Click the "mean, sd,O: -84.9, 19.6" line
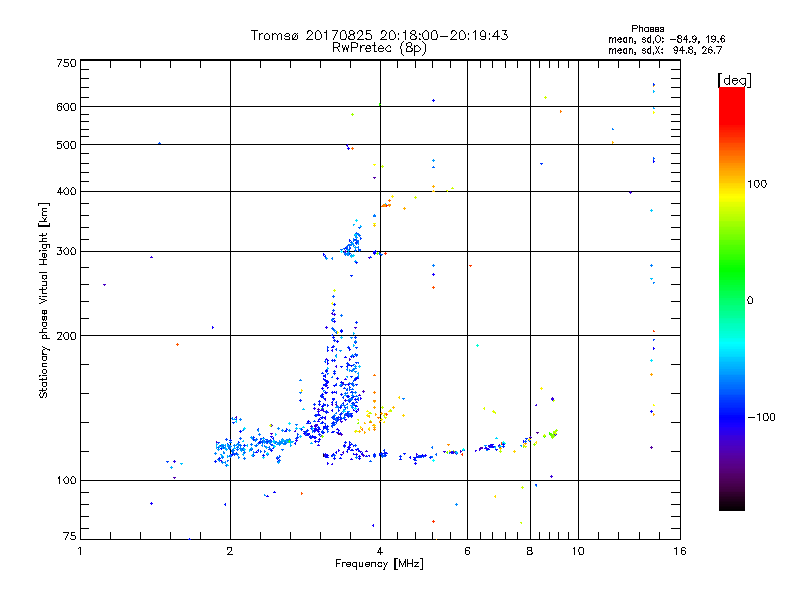Image resolution: width=800 pixels, height=600 pixels. pyautogui.click(x=666, y=39)
